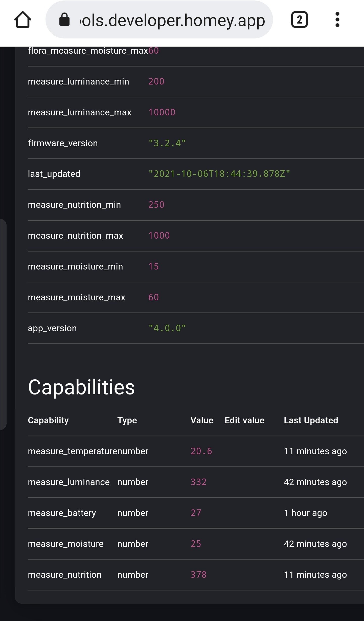Click the firmware_version value "3.2.4"
364x621 pixels.
[167, 143]
